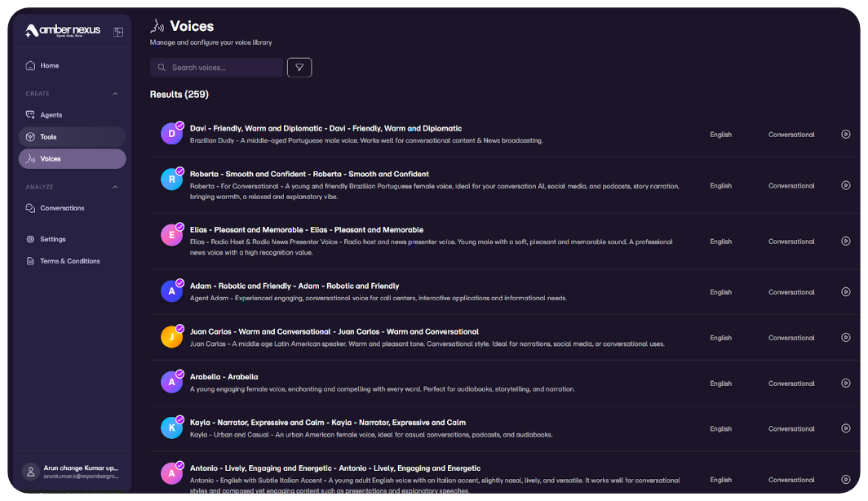868x501 pixels.
Task: Collapse the sidebar using the panel icon
Action: (118, 32)
